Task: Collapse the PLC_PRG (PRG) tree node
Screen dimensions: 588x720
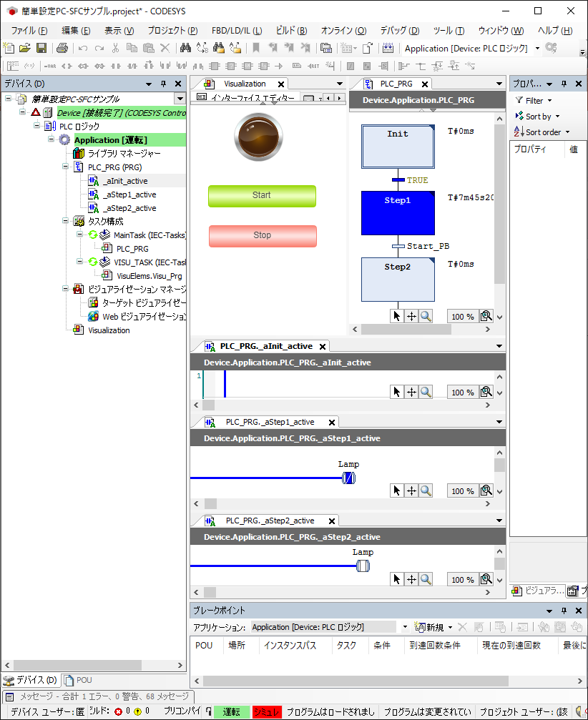Action: coord(66,167)
